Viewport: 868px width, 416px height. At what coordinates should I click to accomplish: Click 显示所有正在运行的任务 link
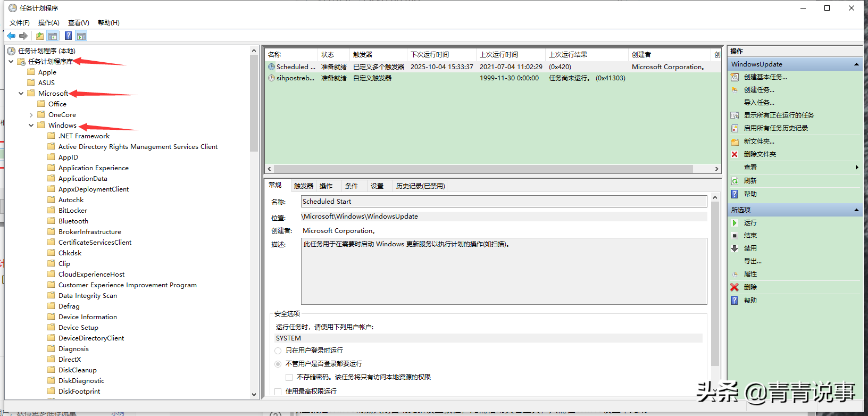coord(779,115)
